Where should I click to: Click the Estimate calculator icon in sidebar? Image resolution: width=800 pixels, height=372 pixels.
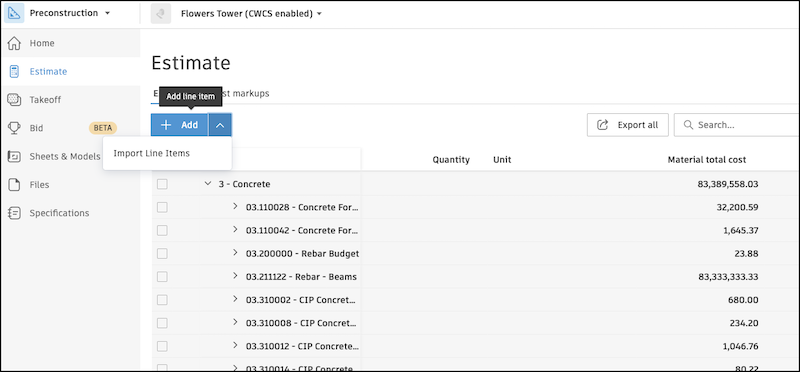pos(14,71)
